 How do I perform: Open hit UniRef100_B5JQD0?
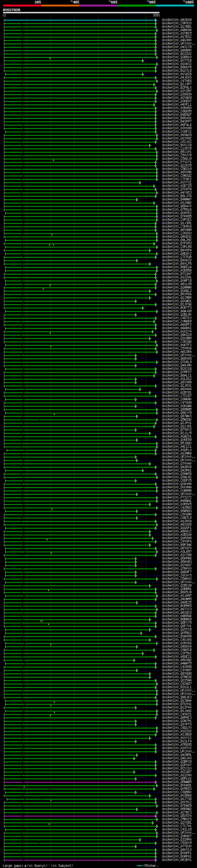point(177,443)
